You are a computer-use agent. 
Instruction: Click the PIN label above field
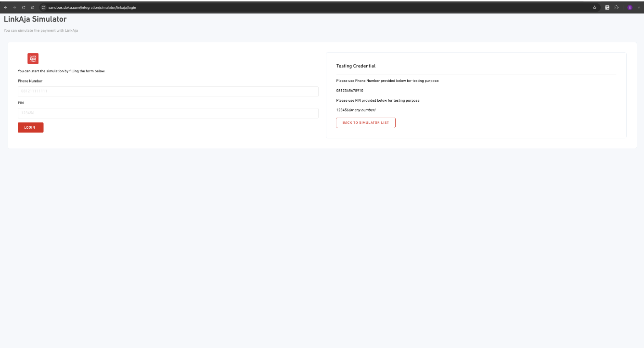[x=21, y=103]
